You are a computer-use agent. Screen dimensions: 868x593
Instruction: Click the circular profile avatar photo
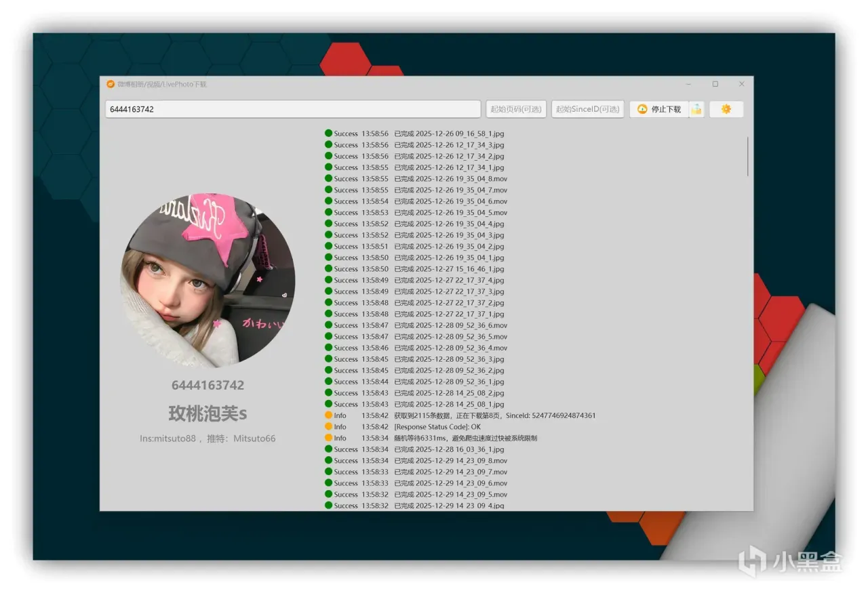point(208,279)
